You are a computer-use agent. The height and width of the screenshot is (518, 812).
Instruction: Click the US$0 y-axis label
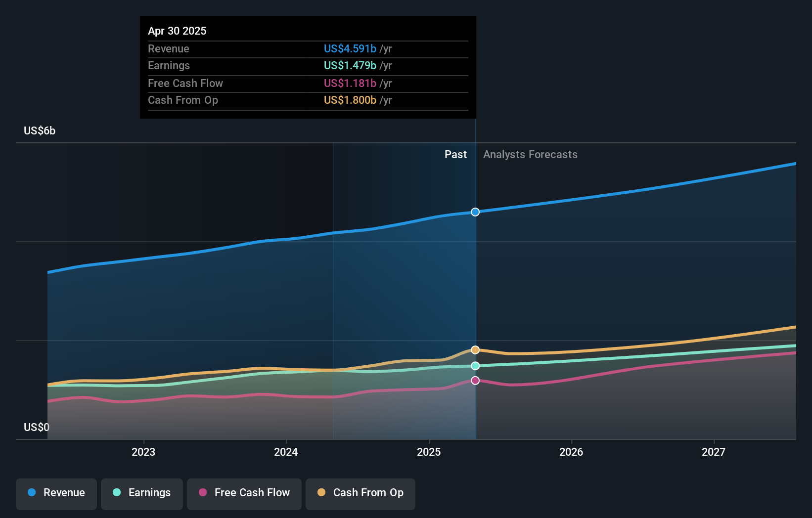(37, 427)
